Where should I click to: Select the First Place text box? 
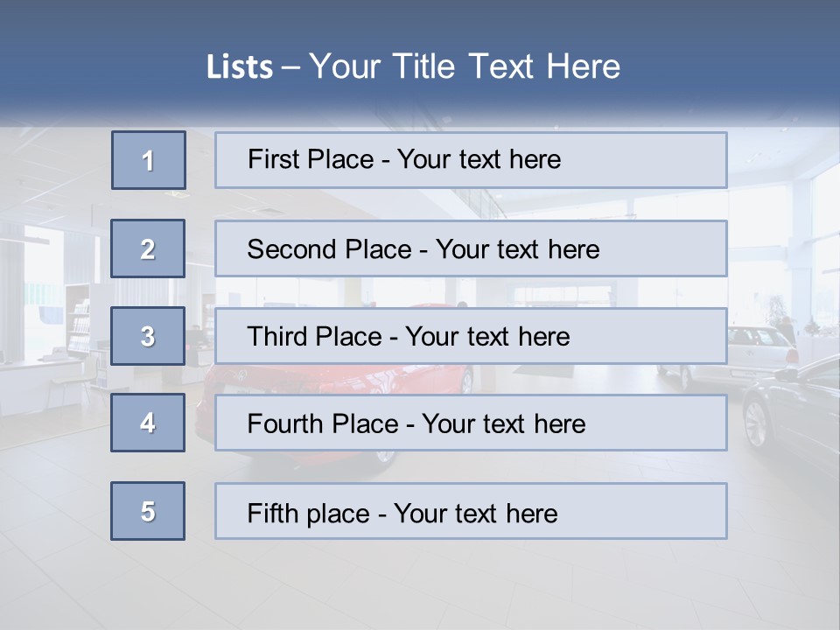point(471,160)
